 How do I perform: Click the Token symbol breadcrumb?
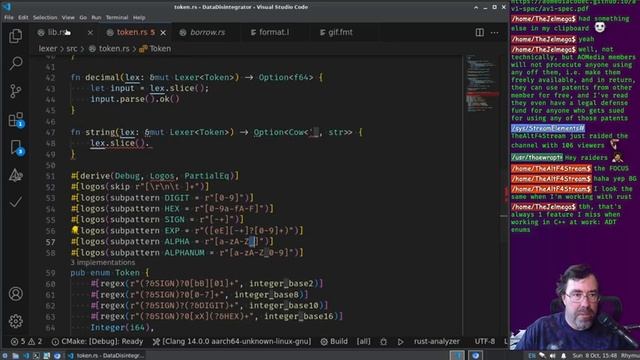155,49
